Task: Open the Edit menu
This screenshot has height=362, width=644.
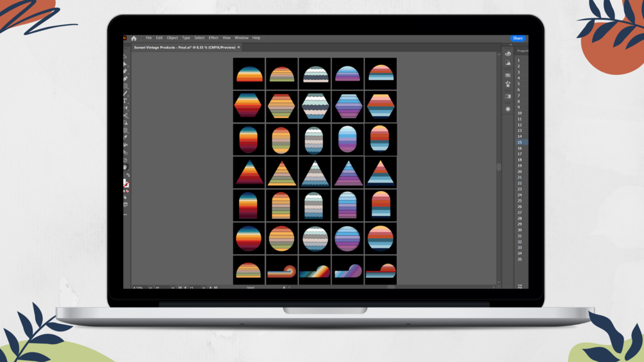Action: 159,38
